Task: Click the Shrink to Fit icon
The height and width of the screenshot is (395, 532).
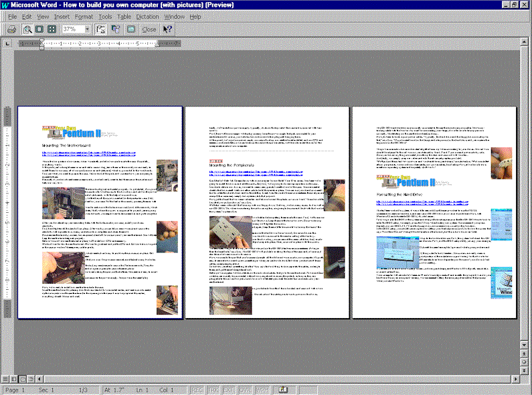Action: 116,29
